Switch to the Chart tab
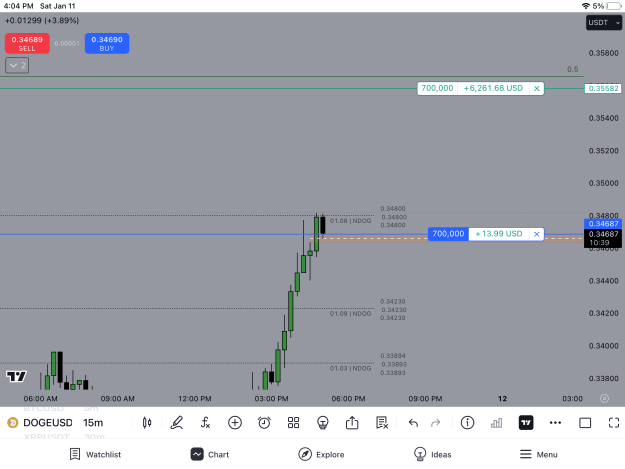625x469 pixels. coord(210,454)
